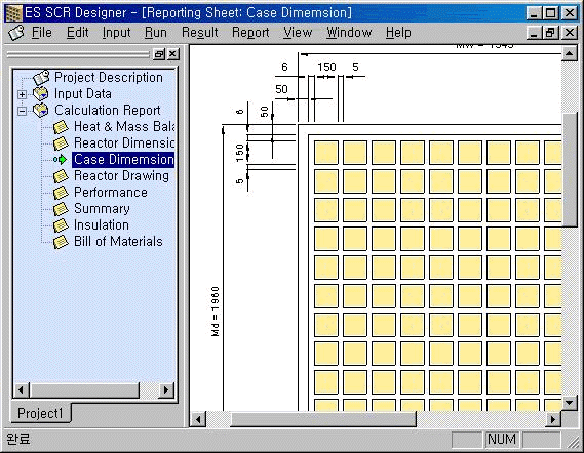Switch to the Project1 tab

[x=41, y=413]
